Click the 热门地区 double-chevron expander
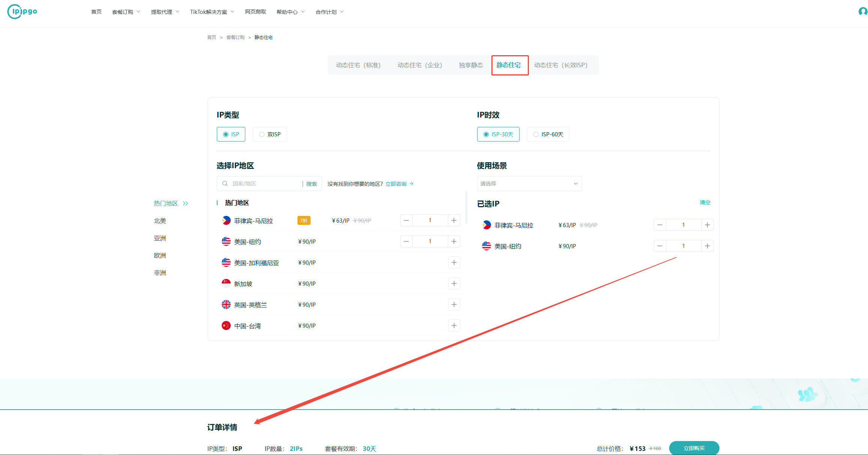This screenshot has width=868, height=455. [185, 203]
